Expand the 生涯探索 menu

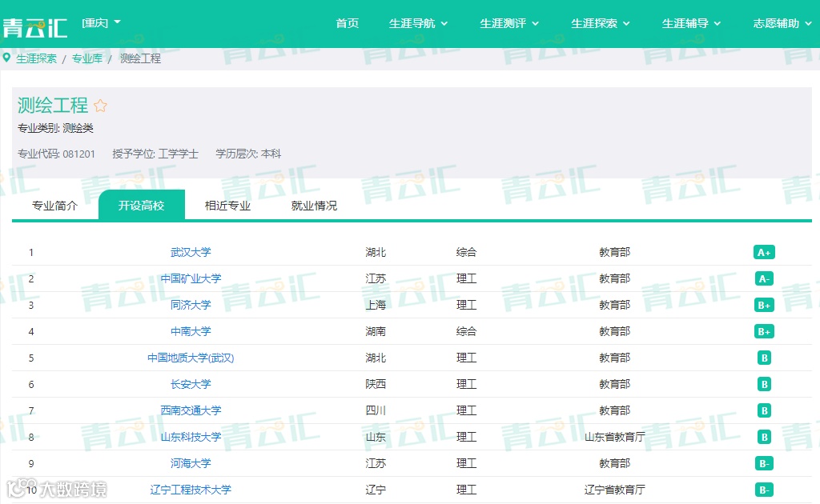coord(600,23)
